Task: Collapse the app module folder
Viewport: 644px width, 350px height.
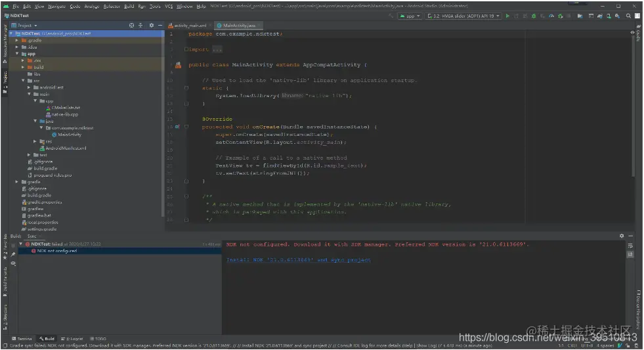Action: 17,54
